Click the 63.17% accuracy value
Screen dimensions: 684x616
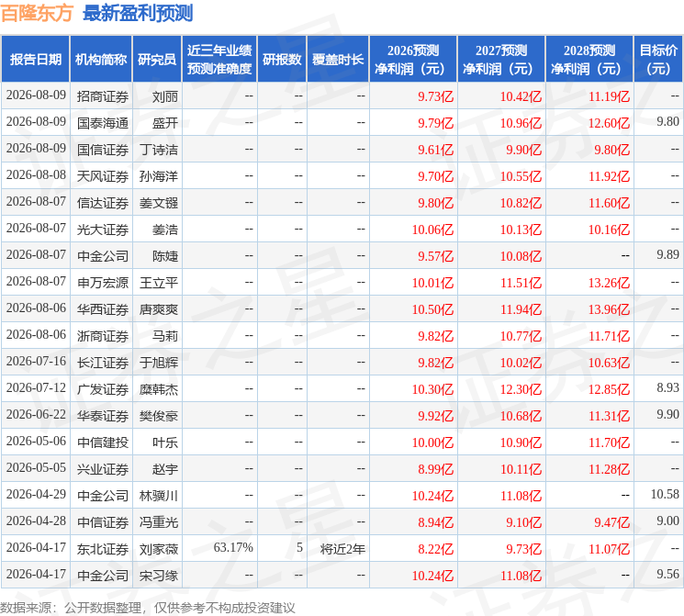pos(233,548)
